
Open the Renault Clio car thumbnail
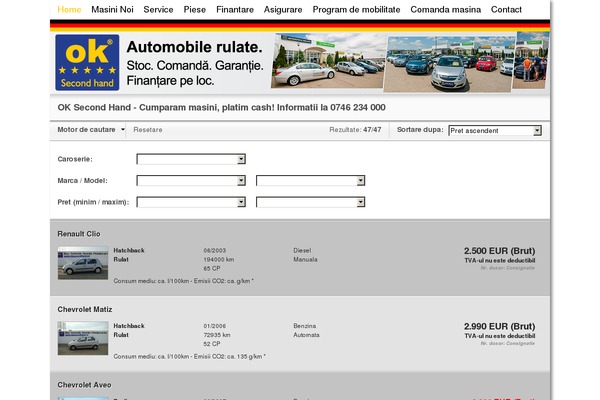[83, 262]
